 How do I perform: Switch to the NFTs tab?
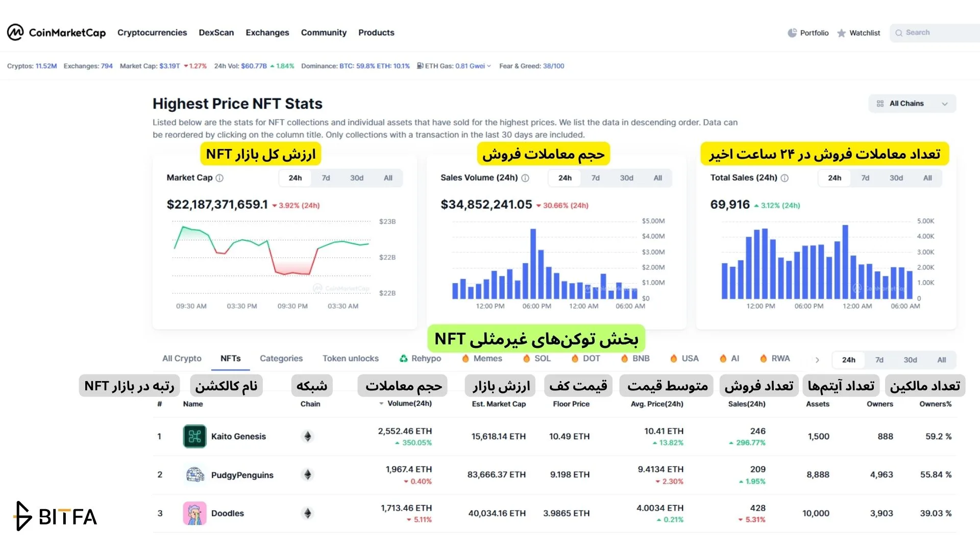coord(230,359)
